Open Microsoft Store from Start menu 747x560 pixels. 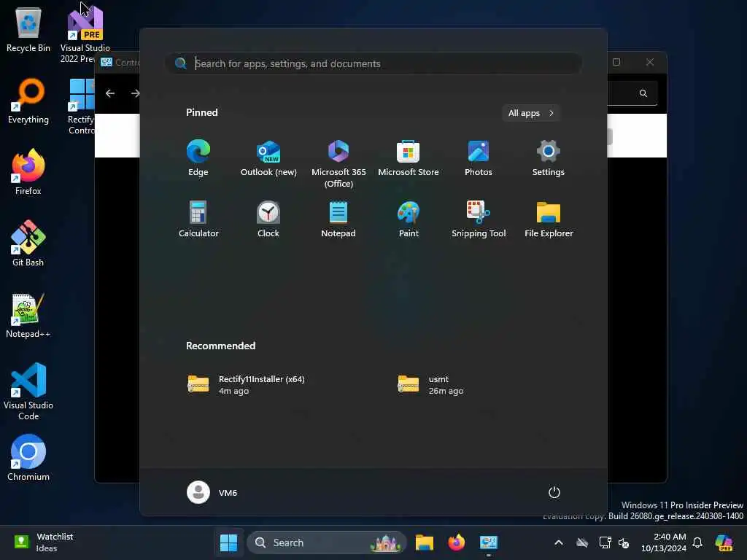click(409, 158)
